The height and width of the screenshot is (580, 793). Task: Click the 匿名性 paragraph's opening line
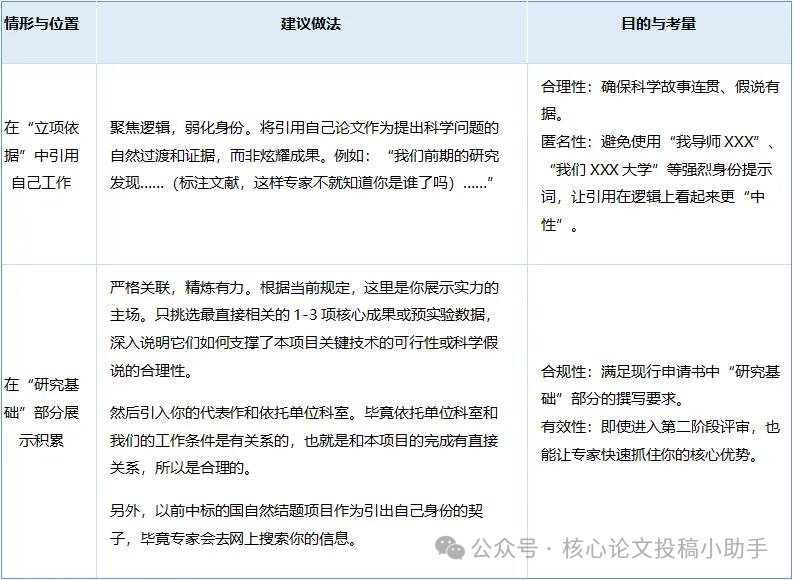coord(660,143)
